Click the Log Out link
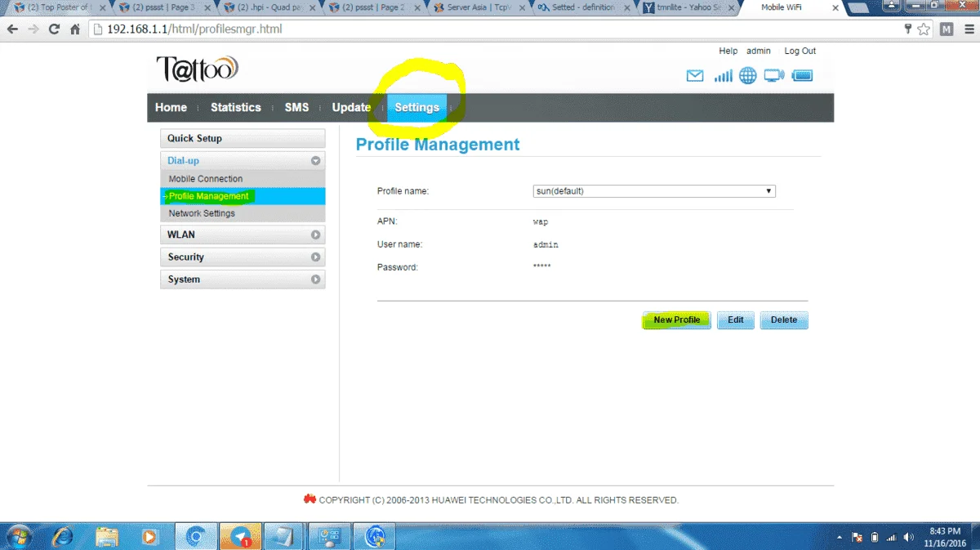This screenshot has width=980, height=550. coord(800,51)
